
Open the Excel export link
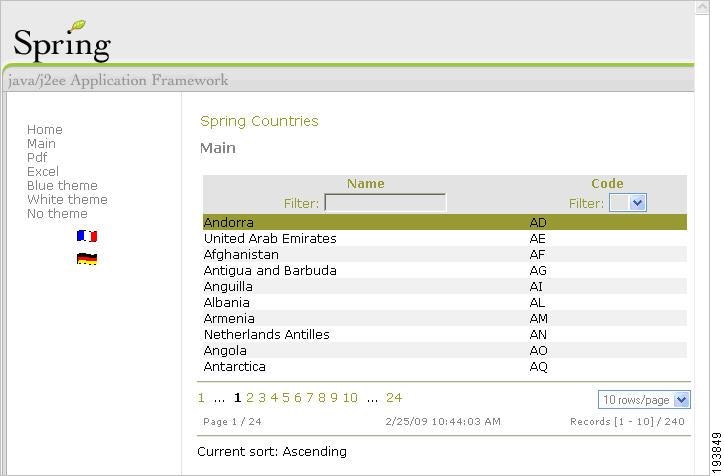point(43,172)
